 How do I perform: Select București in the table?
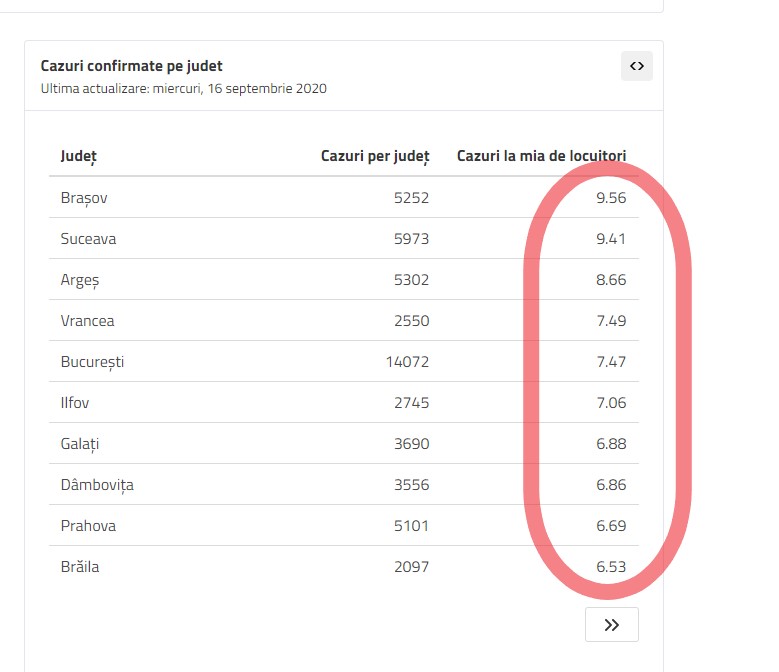[92, 362]
